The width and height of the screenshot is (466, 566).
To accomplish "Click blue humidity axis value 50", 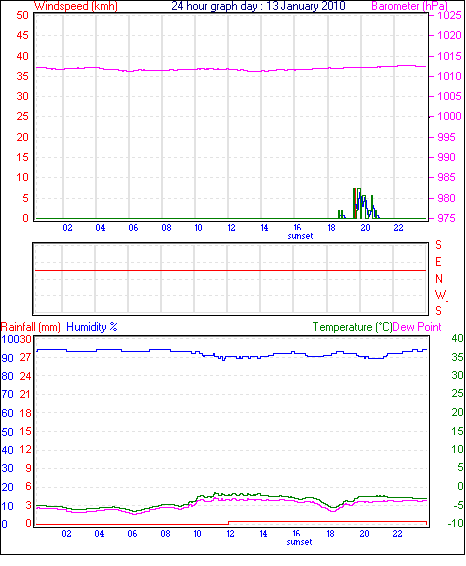I will (x=8, y=432).
